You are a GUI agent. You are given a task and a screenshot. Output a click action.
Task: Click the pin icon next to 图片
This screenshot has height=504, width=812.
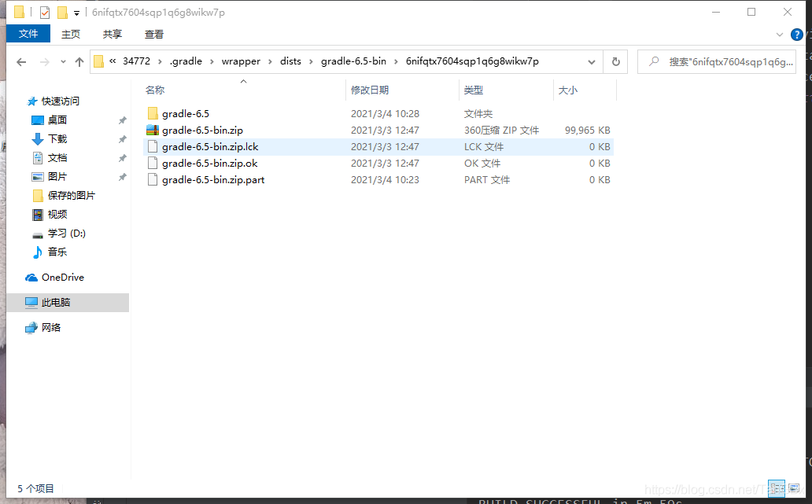(122, 177)
